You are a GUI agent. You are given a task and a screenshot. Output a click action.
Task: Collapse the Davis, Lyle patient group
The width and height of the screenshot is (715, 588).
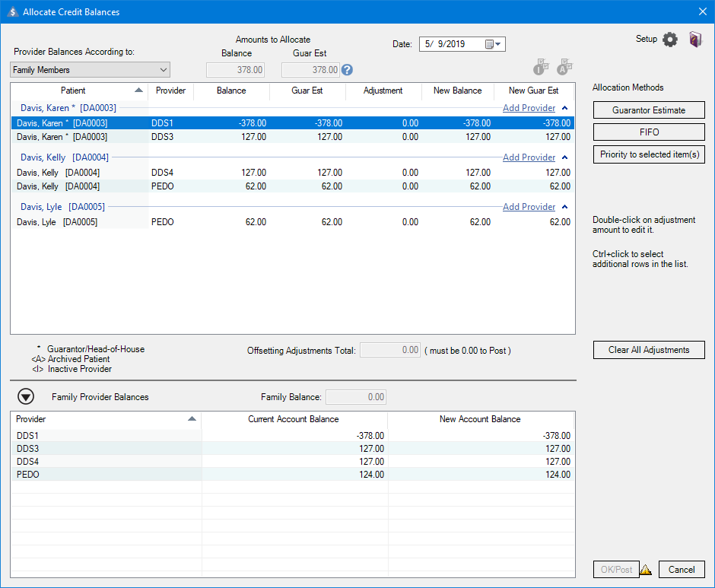point(564,207)
